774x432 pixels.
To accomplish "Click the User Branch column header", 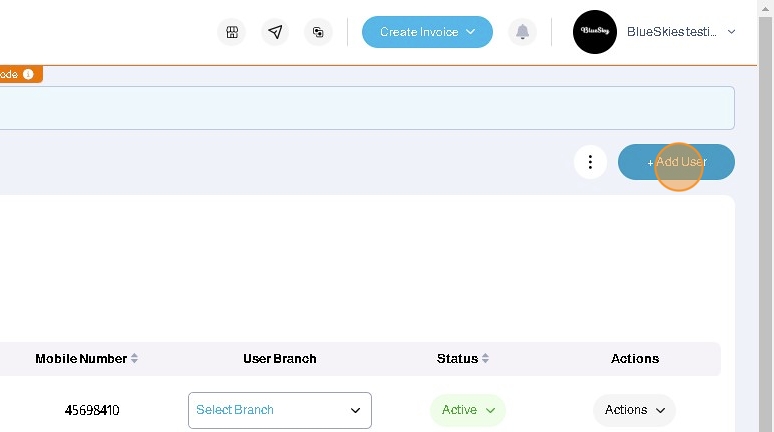I will (x=280, y=358).
